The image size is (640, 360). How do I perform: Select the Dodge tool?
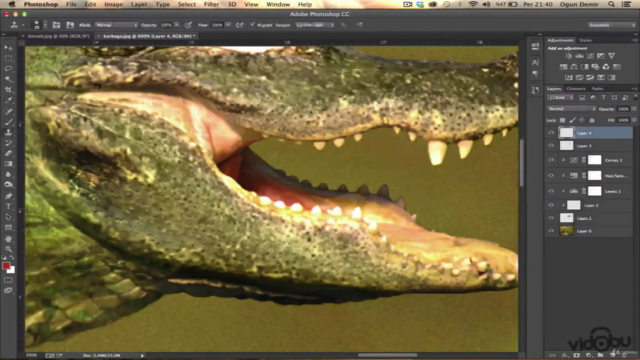8,185
